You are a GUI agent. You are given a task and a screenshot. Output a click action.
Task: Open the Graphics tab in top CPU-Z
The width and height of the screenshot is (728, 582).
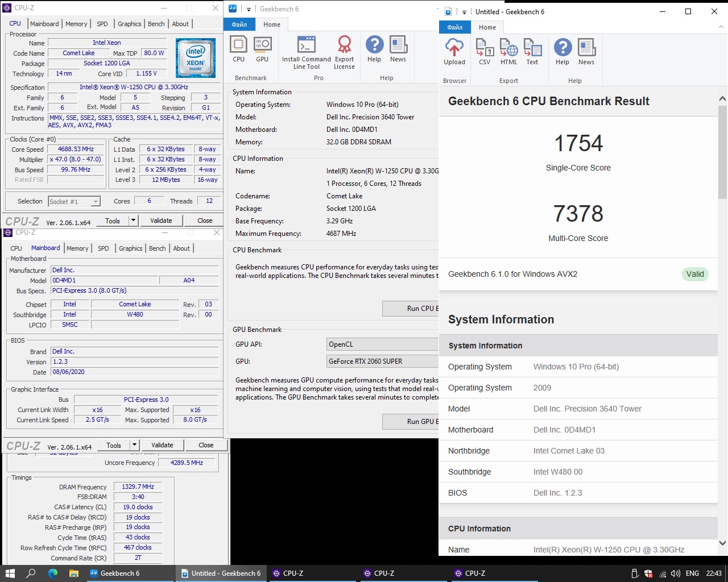click(130, 24)
